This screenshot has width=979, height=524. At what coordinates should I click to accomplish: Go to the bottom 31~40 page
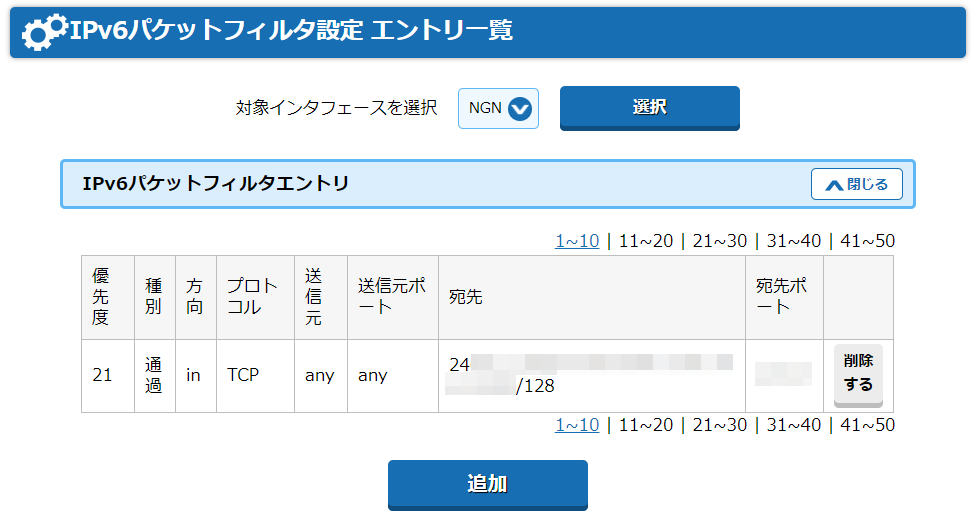click(x=794, y=425)
